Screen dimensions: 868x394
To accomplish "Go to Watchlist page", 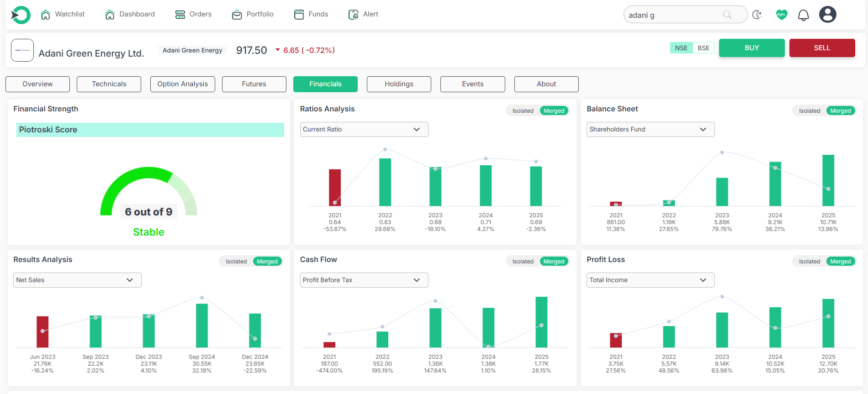I will coord(63,15).
